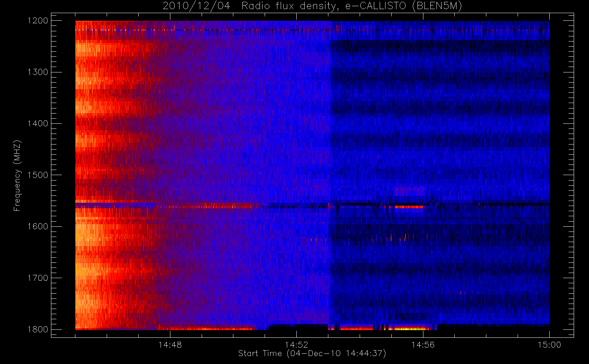The height and width of the screenshot is (364, 589).
Task: Click the 14:48 time tick label
Action: 170,345
